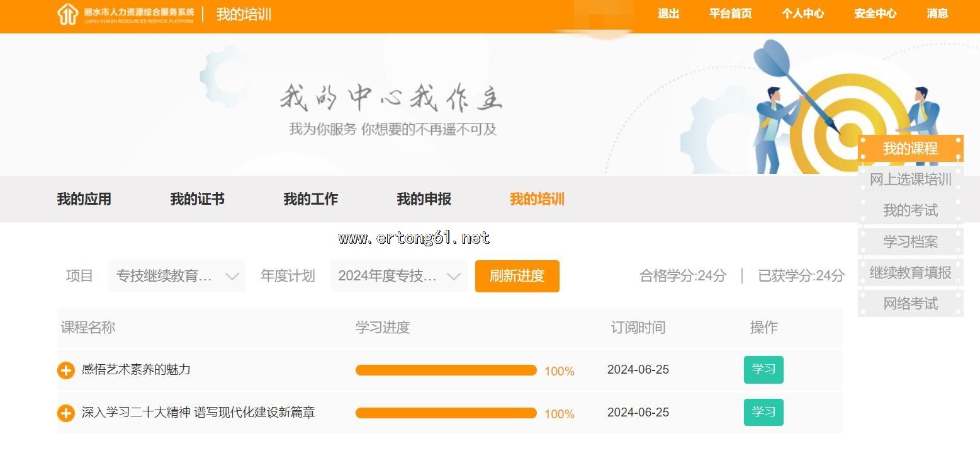Screen dimensions: 980x453
Task: Open the 项目 dropdown
Action: coord(177,276)
